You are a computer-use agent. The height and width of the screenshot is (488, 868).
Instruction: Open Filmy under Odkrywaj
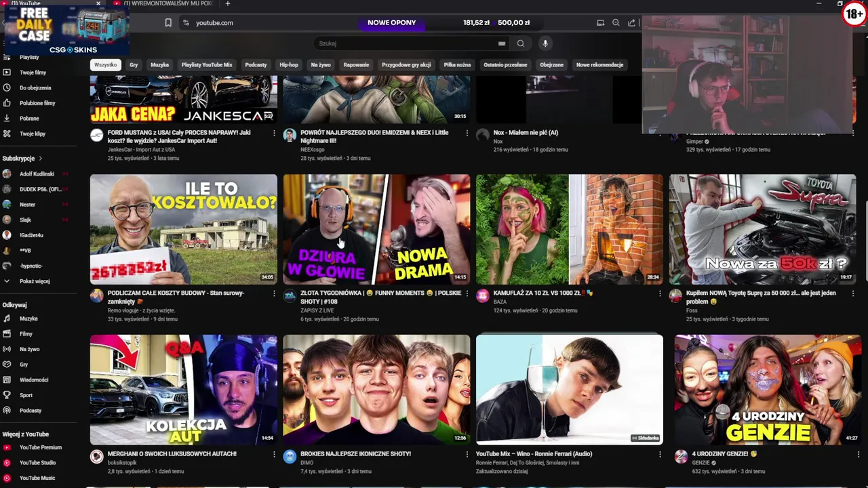26,334
